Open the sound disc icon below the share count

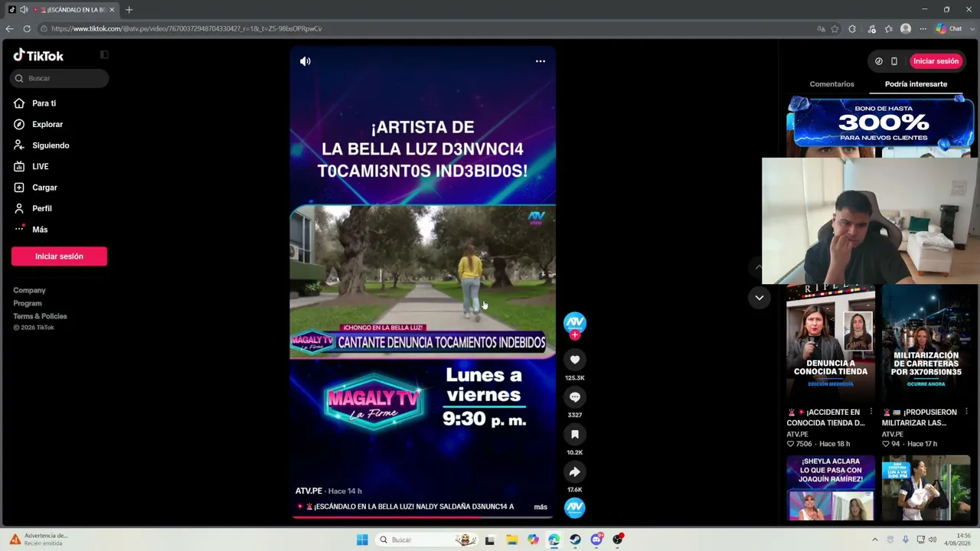point(575,507)
